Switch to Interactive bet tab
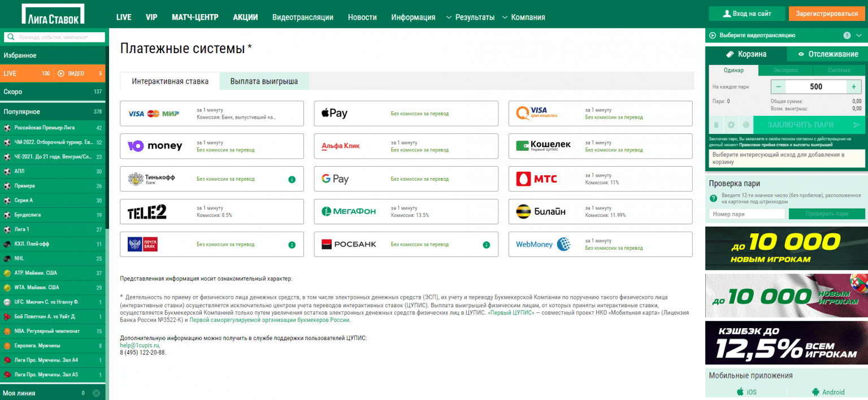868x400 pixels. pos(170,81)
